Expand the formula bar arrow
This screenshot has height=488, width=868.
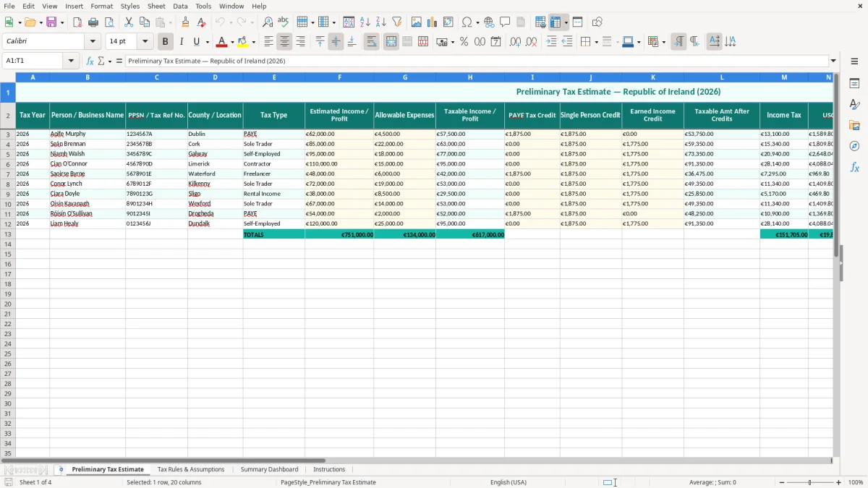(x=833, y=61)
